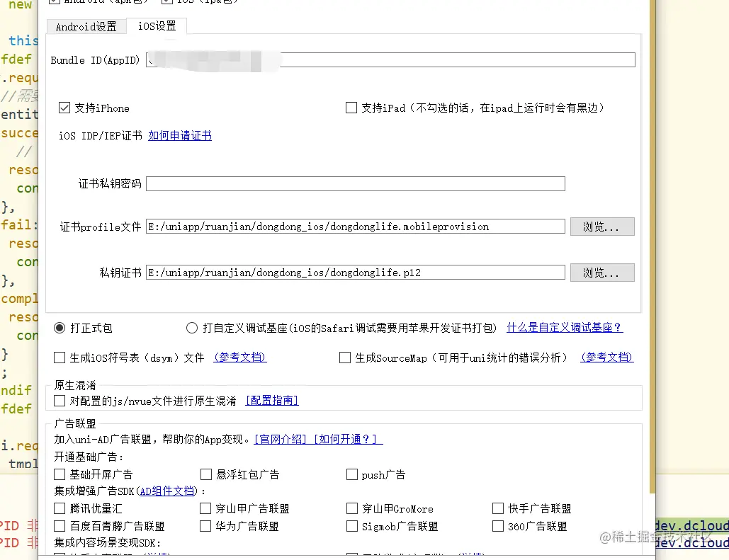The width and height of the screenshot is (729, 560).
Task: Check the 百度百青藤广告联盟 checkbox
Action: (60, 526)
